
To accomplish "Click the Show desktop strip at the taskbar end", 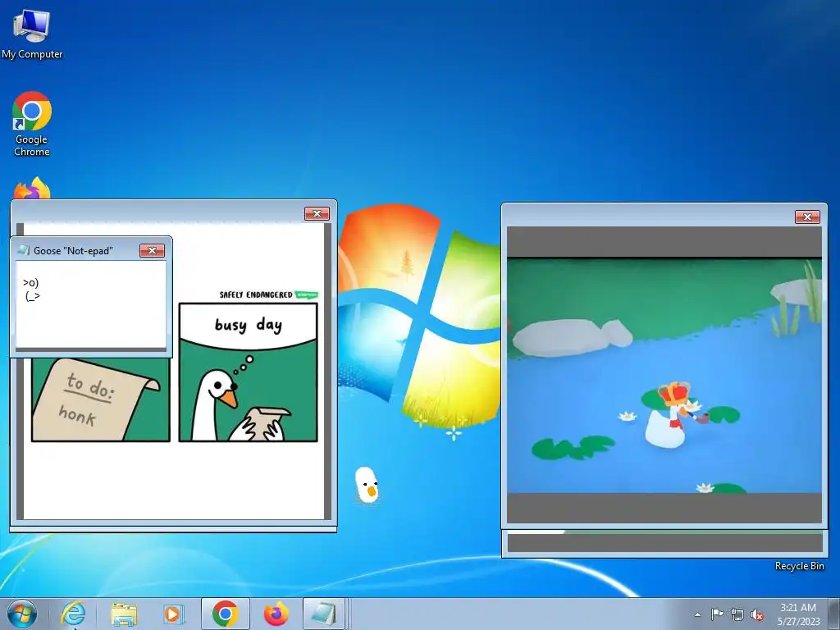I will pos(834,614).
